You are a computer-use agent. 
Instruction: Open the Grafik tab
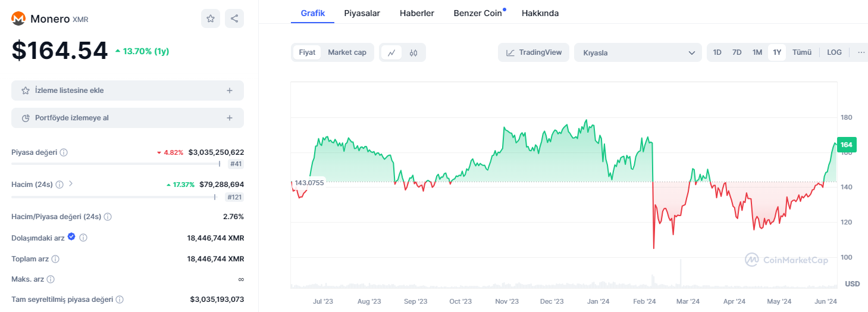point(313,13)
